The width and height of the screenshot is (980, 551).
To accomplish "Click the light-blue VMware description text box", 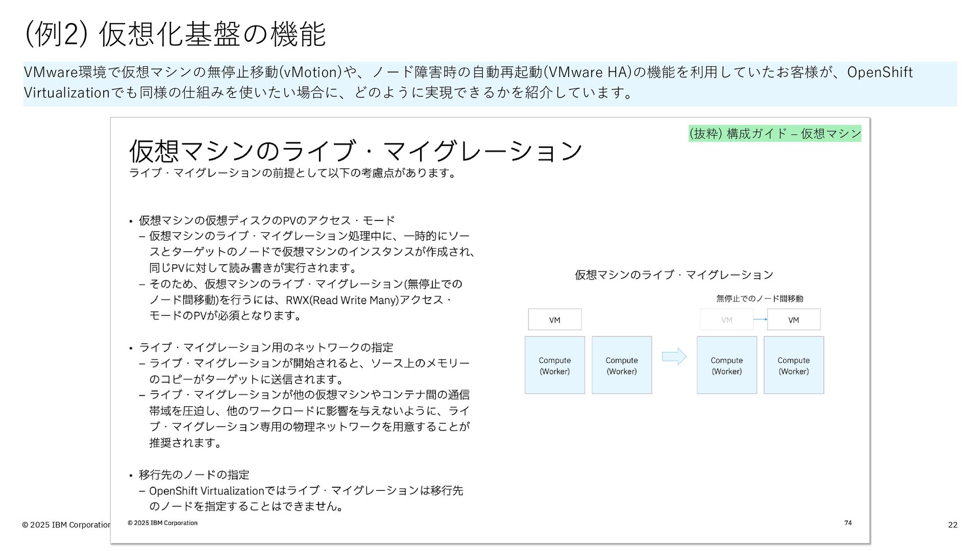I will pos(489,83).
